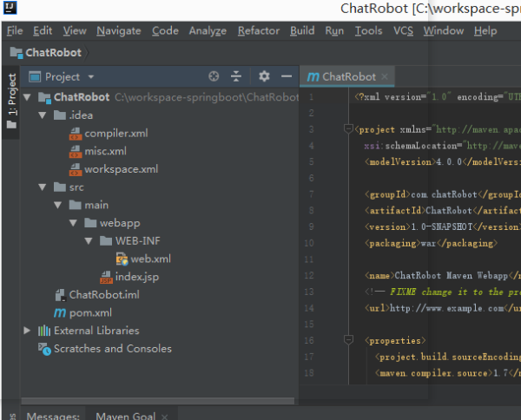
Task: Click the Scratches and Consoles icon
Action: point(44,349)
